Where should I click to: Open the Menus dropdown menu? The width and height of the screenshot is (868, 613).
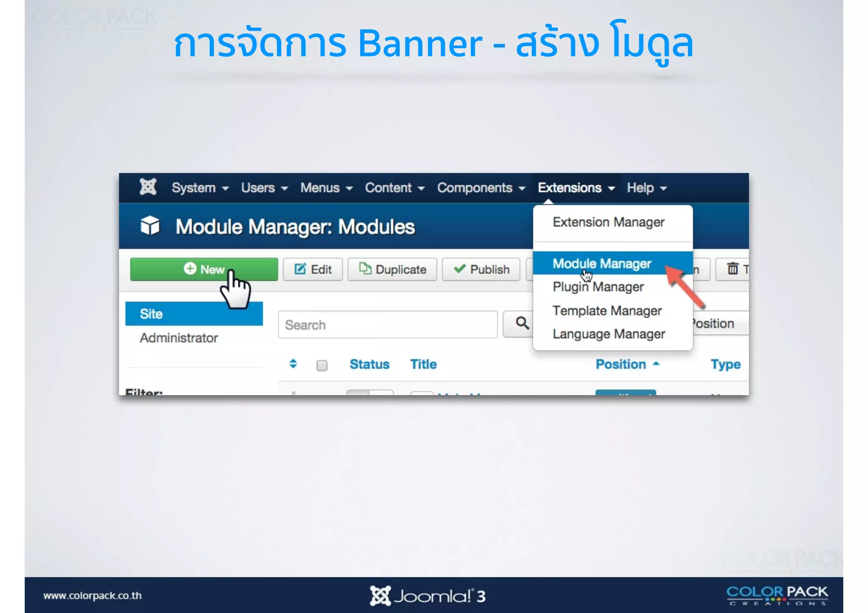point(326,188)
